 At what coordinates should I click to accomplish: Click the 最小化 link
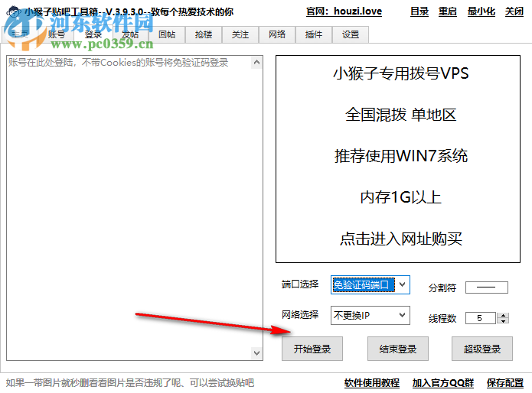coord(481,11)
